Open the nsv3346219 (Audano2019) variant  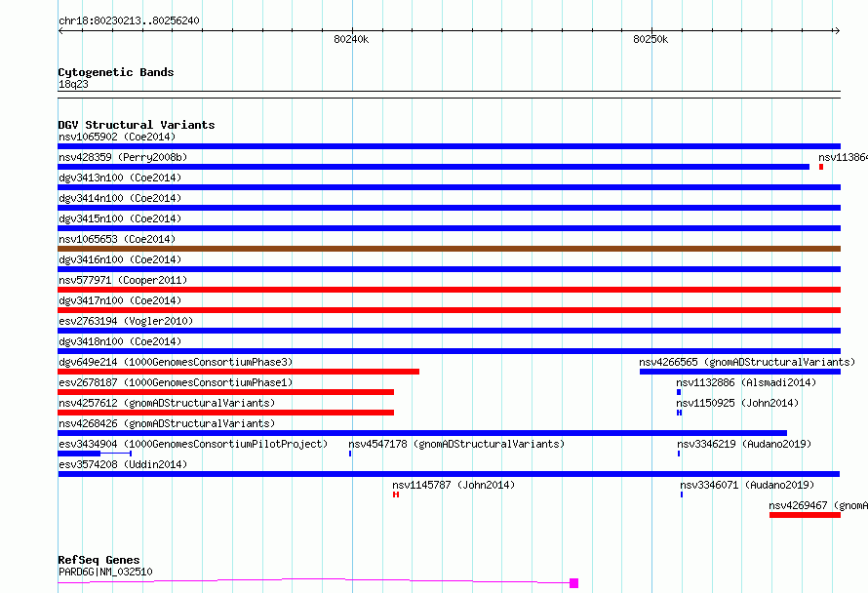point(744,444)
